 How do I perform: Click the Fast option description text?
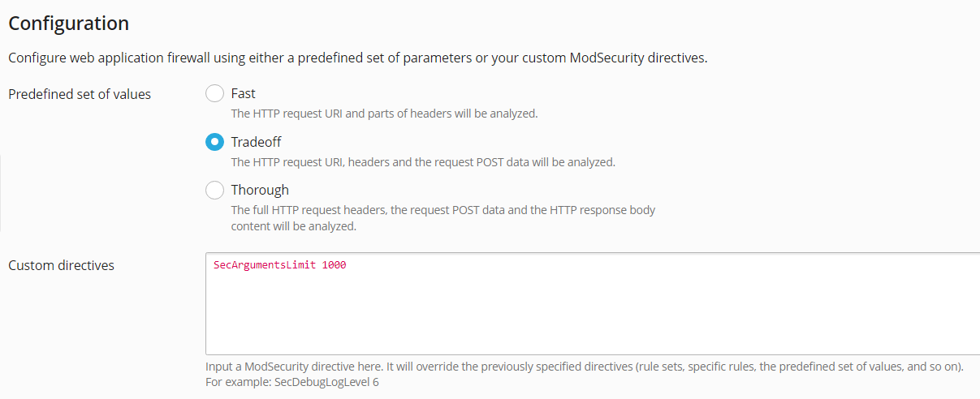click(x=384, y=114)
